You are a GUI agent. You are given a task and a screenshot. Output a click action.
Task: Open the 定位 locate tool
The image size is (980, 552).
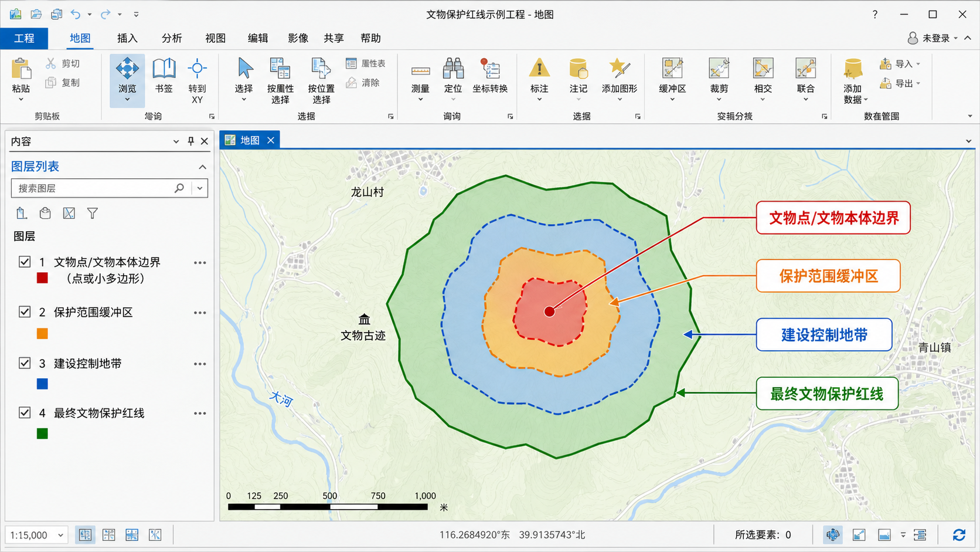pyautogui.click(x=453, y=75)
